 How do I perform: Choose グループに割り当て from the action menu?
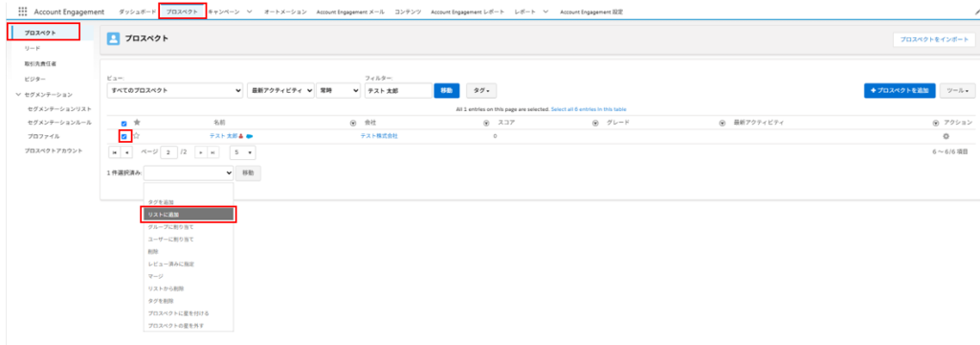(x=189, y=227)
